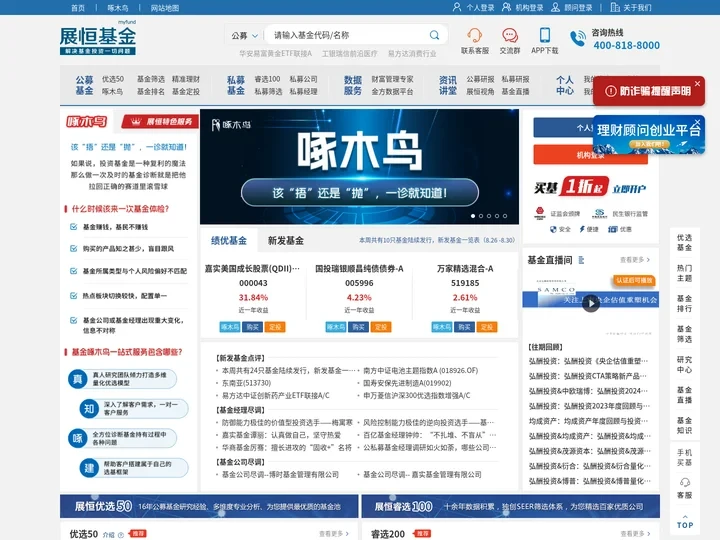Click the orange 机构登录 button
The width and height of the screenshot is (720, 540).
pyautogui.click(x=591, y=155)
